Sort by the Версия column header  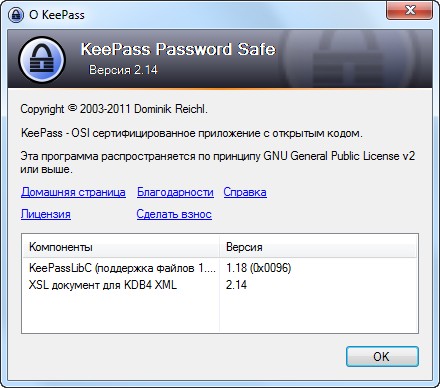[318, 247]
